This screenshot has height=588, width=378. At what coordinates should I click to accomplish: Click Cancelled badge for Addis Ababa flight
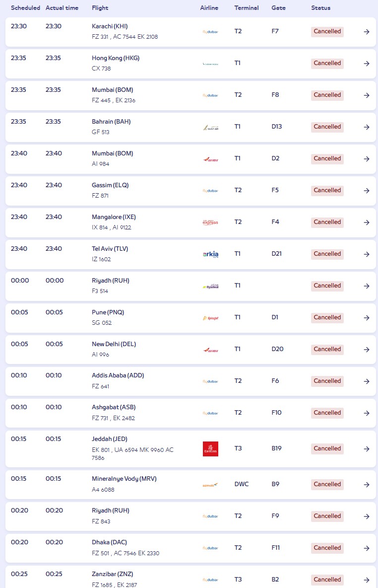point(327,381)
